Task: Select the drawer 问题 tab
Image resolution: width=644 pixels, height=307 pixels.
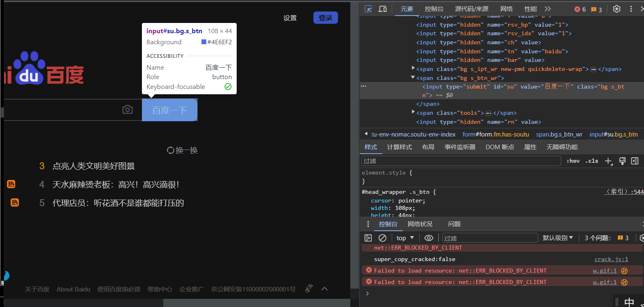Action: (x=454, y=224)
